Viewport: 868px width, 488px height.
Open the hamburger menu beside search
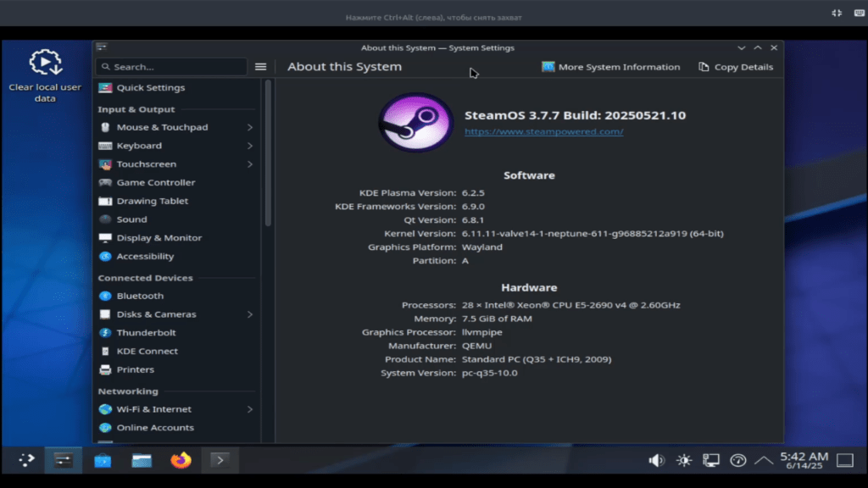pos(261,67)
